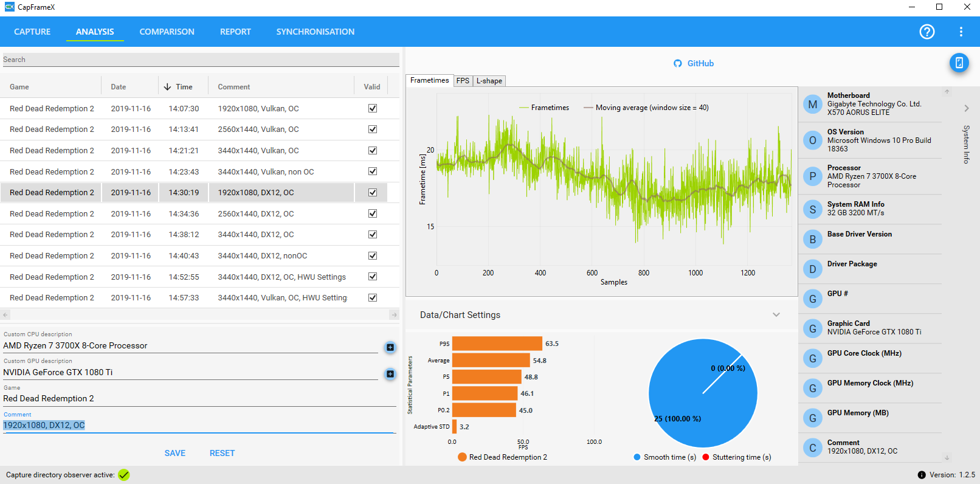Click the GitHub logo icon
This screenshot has height=484, width=980.
click(678, 63)
